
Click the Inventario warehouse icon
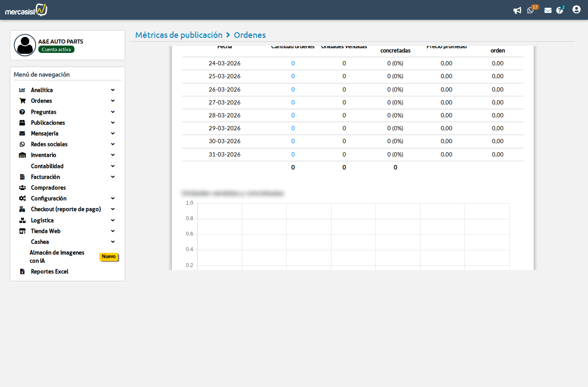coord(22,155)
